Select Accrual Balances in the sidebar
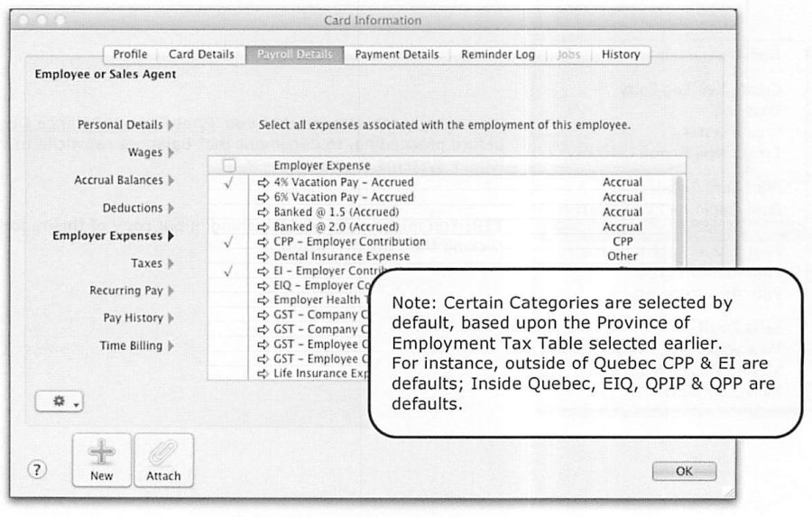Screen dimensions: 812x517 coord(118,180)
